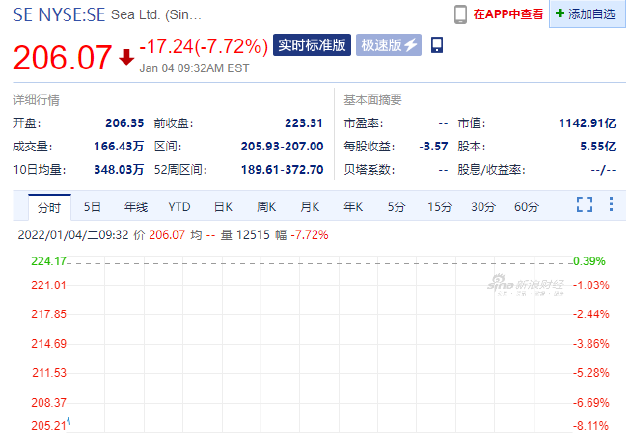Open the three-dot chart options menu
This screenshot has width=630, height=433.
[x=611, y=204]
